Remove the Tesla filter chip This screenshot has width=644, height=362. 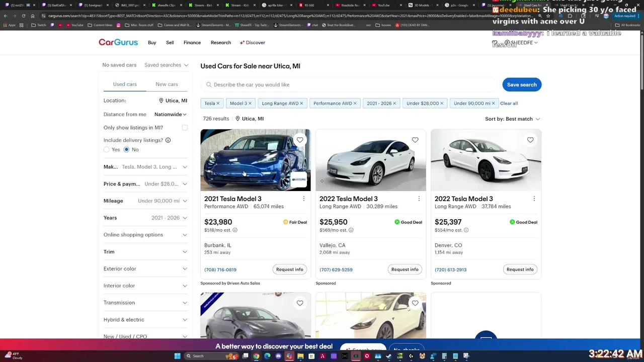point(218,104)
